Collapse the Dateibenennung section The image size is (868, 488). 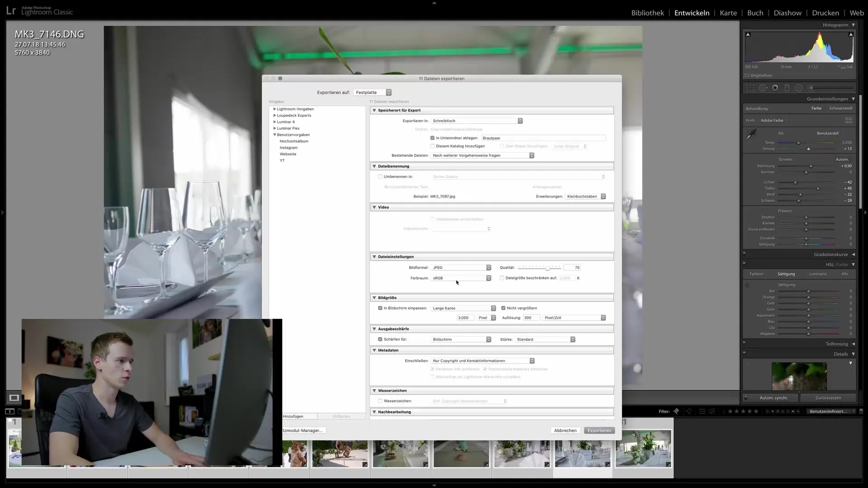[374, 166]
